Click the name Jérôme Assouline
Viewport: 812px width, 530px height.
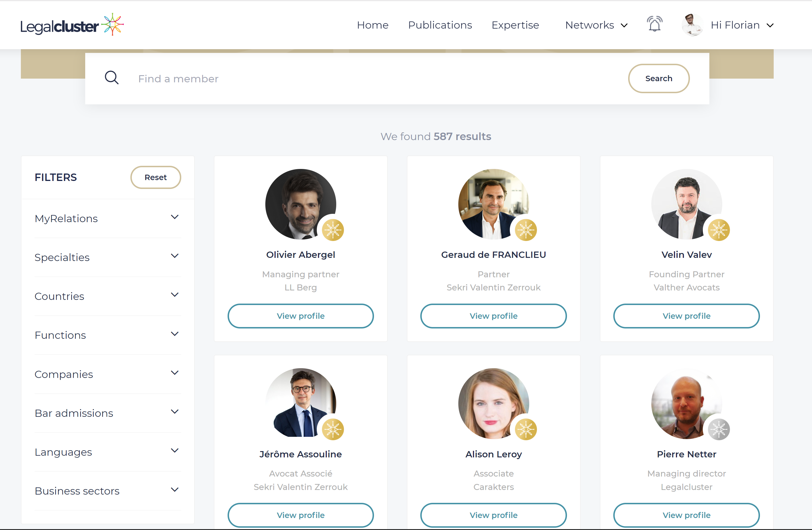300,454
